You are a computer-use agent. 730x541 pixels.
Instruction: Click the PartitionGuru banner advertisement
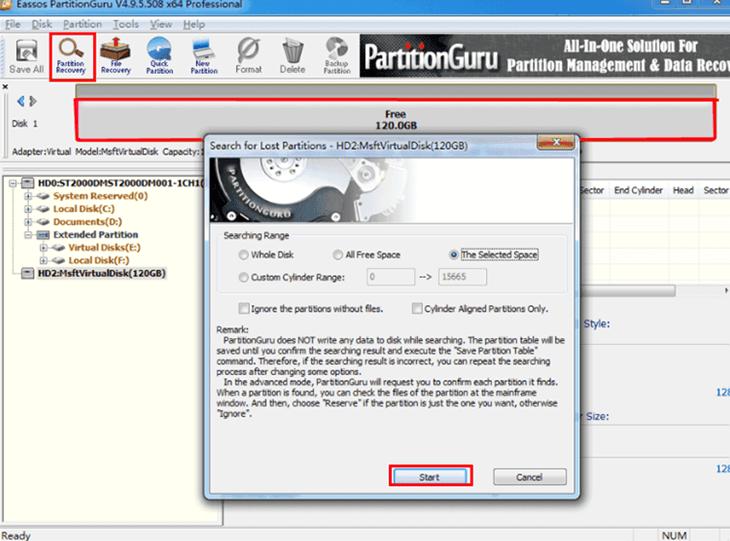[x=545, y=56]
